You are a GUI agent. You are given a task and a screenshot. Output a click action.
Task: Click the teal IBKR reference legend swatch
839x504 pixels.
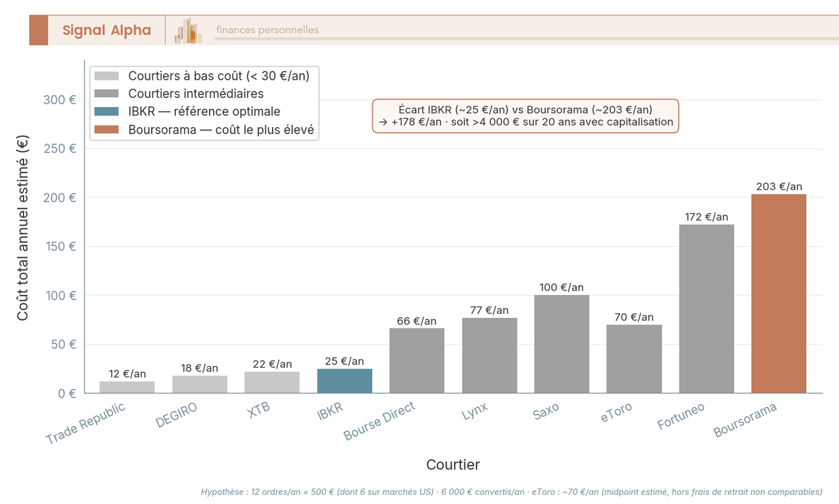point(106,111)
